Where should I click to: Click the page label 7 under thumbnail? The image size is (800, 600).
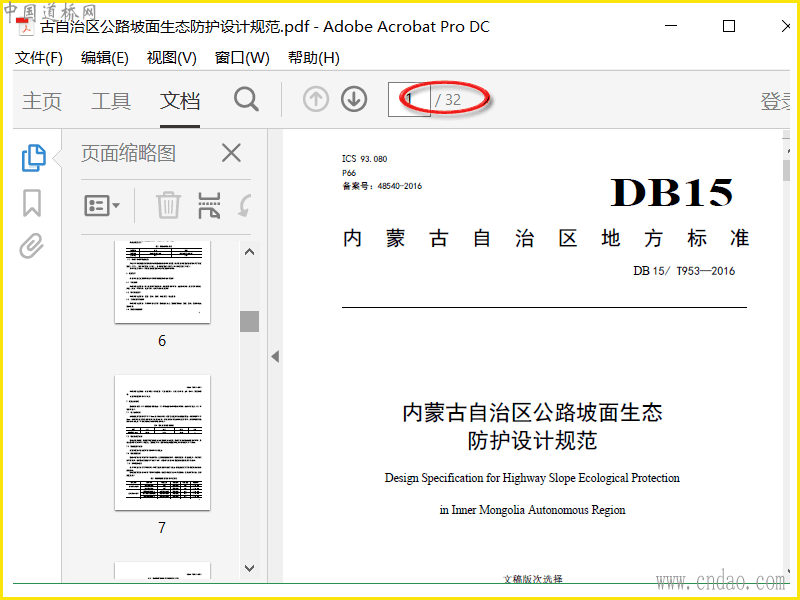(x=162, y=528)
